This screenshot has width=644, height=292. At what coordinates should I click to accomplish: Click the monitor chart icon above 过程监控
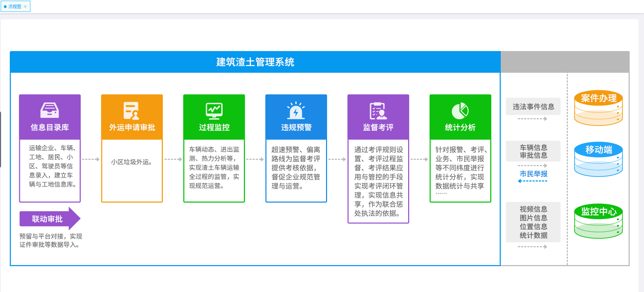(x=214, y=111)
